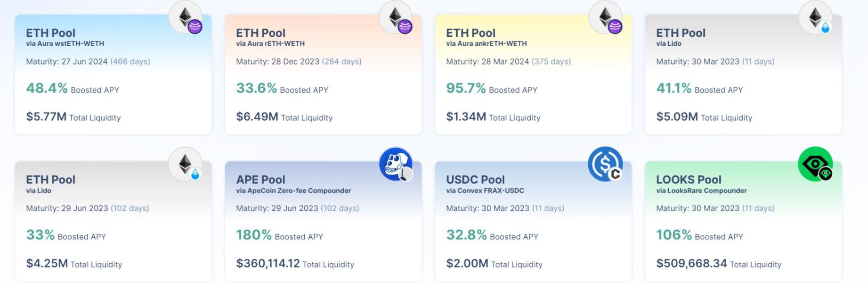Click the via Convex FRAX-USDC subtitle
The height and width of the screenshot is (283, 868).
point(485,191)
